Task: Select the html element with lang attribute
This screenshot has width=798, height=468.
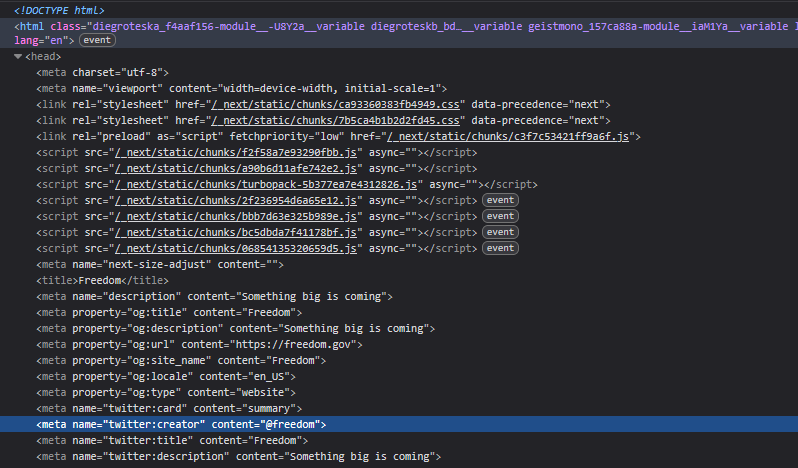Action: point(399,33)
